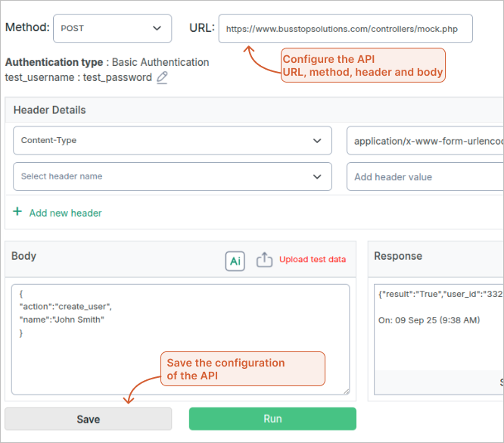Expand the Content-Type header name dropdown
Image resolution: width=504 pixels, height=443 pixels.
[172, 140]
